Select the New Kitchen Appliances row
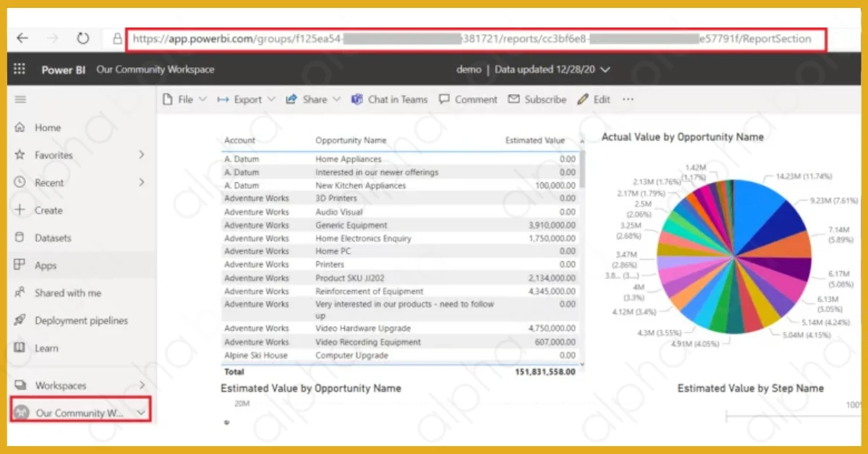This screenshot has width=868, height=454. point(399,186)
